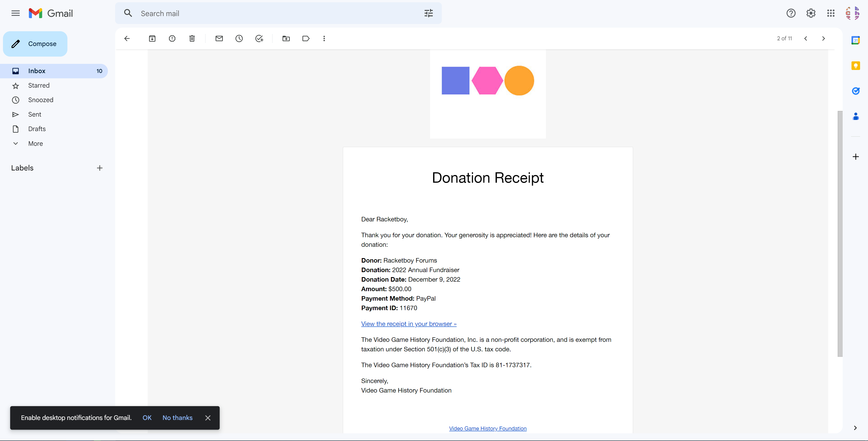Delete this email with trash icon
The image size is (868, 441).
(x=192, y=38)
